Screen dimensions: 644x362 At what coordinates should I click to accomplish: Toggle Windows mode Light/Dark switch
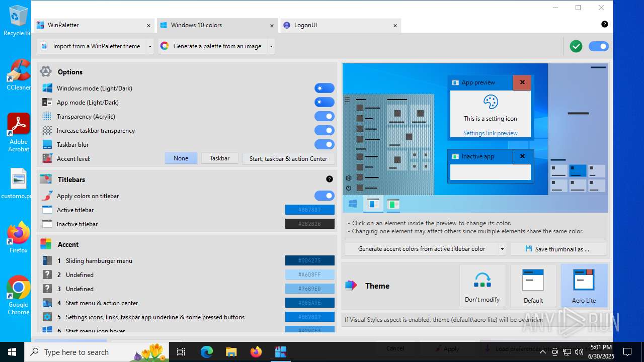[325, 88]
